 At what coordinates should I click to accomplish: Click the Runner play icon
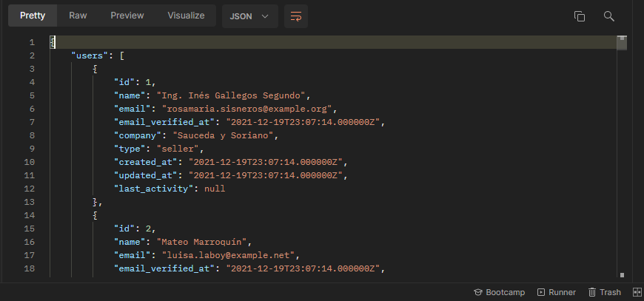[541, 292]
